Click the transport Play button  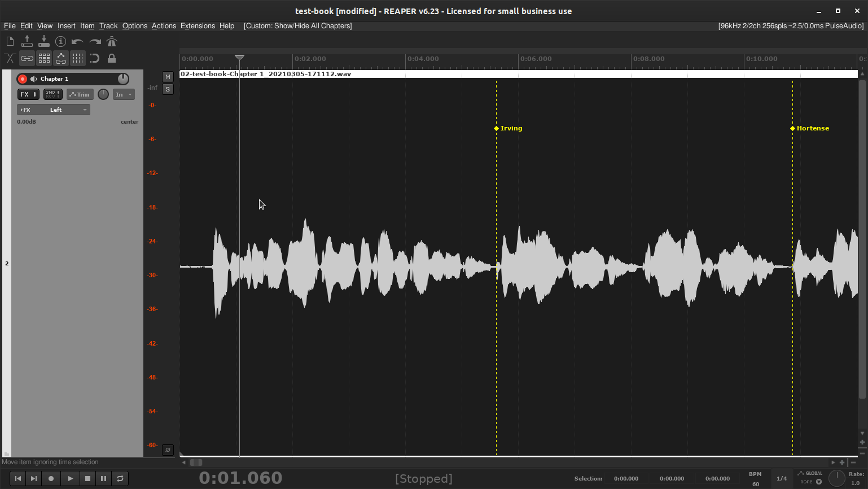click(x=70, y=478)
